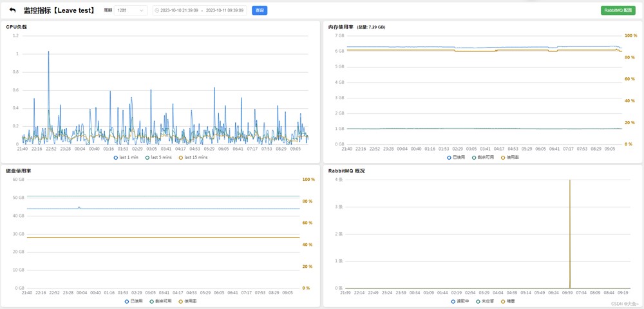Toggle 'last 15 mins' legend in CPU chart
This screenshot has height=309, width=644.
pyautogui.click(x=193, y=157)
